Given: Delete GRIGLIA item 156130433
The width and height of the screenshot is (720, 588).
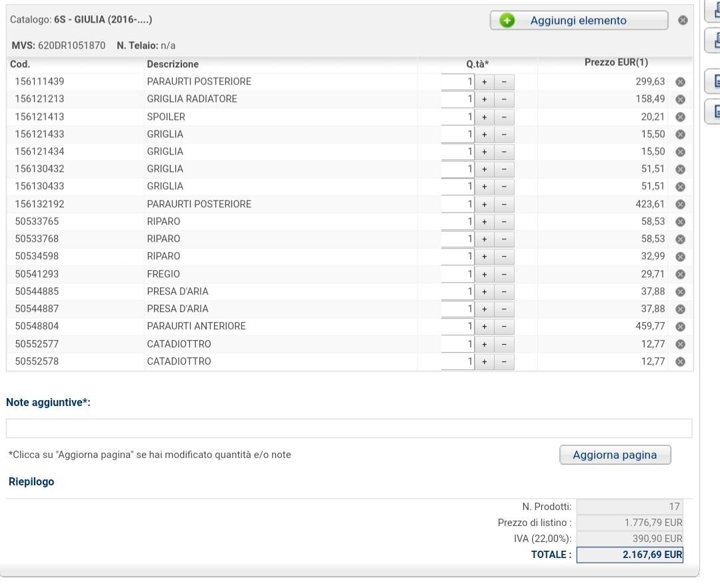Looking at the screenshot, I should [x=680, y=187].
